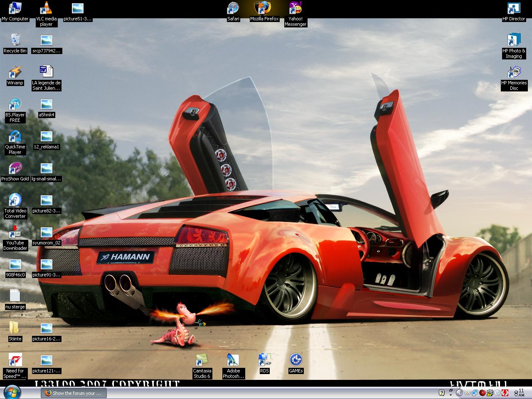This screenshot has height=399, width=532.
Task: Click the red round tray icon
Action: click(x=483, y=393)
